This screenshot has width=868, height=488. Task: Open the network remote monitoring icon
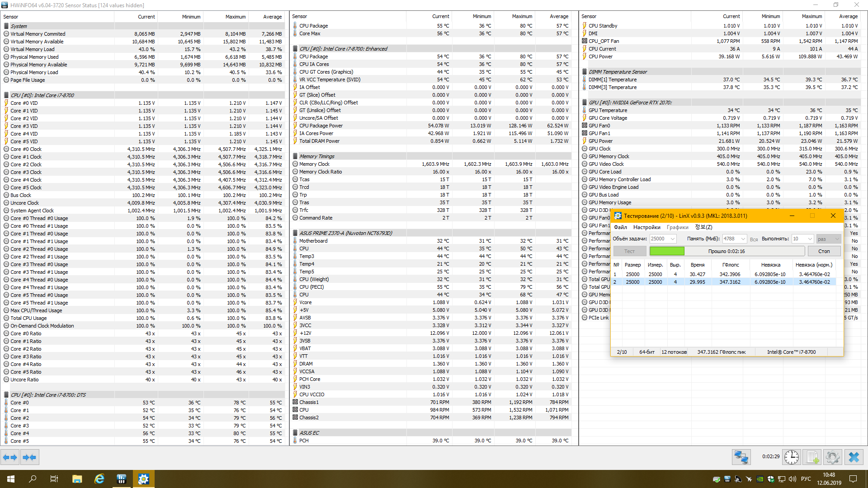tap(741, 457)
